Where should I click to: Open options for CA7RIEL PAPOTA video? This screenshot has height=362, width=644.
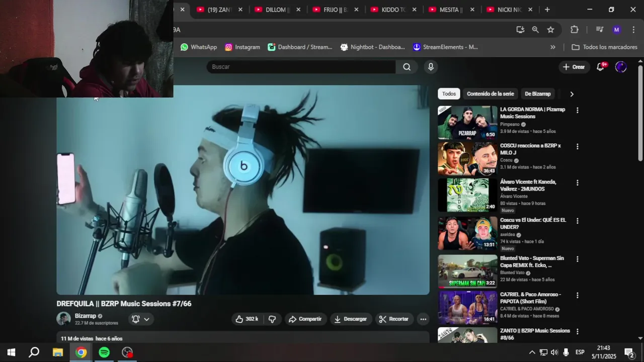(577, 295)
